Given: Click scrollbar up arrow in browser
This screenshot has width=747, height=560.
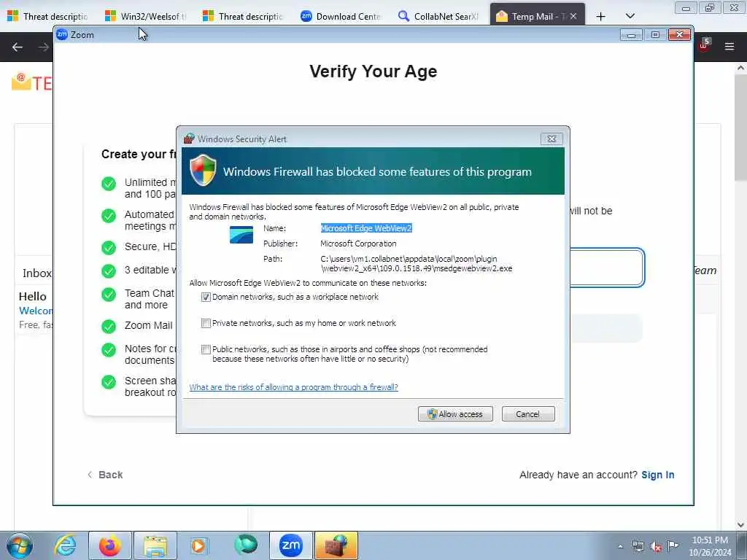Looking at the screenshot, I should coord(741,68).
